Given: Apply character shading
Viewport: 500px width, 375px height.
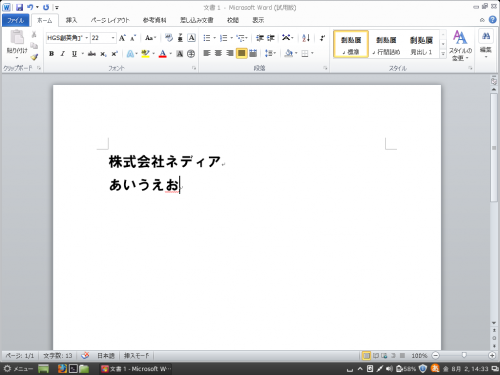Looking at the screenshot, I should (x=180, y=54).
